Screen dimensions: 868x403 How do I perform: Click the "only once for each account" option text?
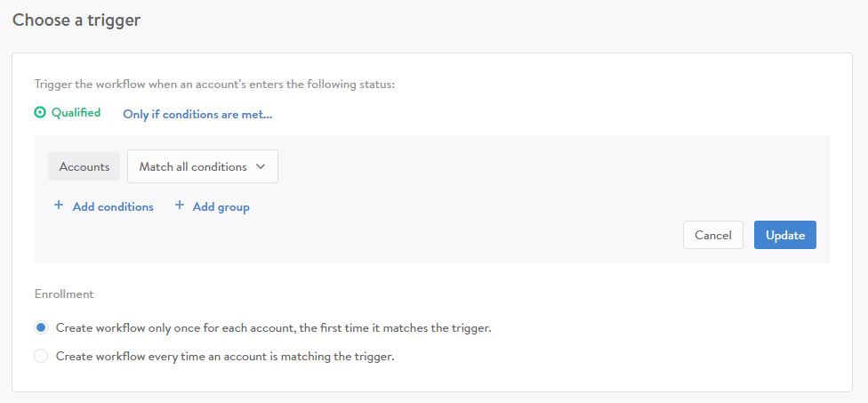coord(273,327)
